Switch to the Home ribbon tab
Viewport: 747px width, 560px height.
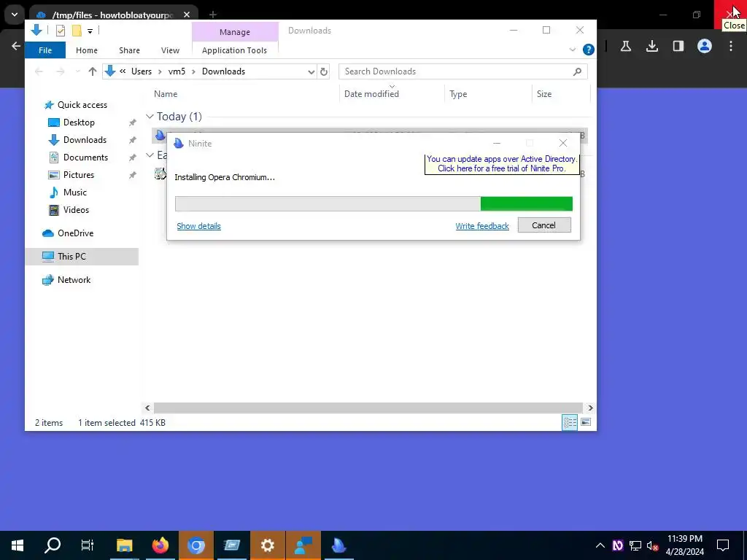tap(87, 50)
